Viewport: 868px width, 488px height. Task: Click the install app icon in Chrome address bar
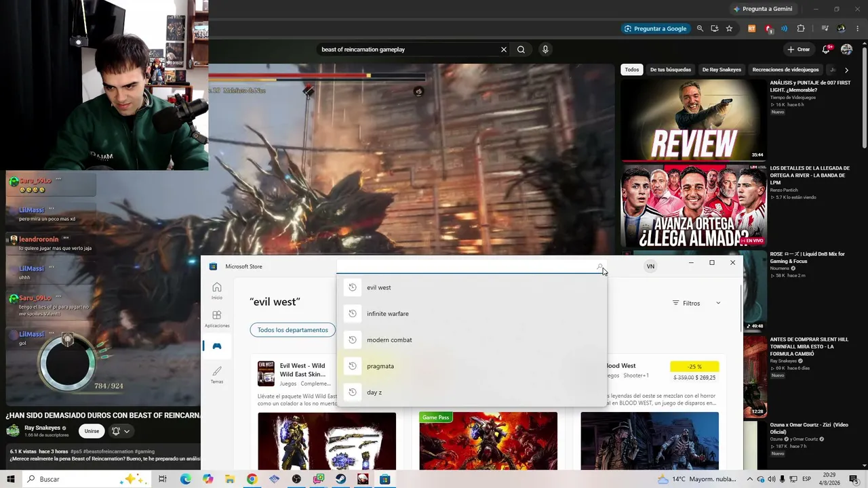[x=715, y=28]
